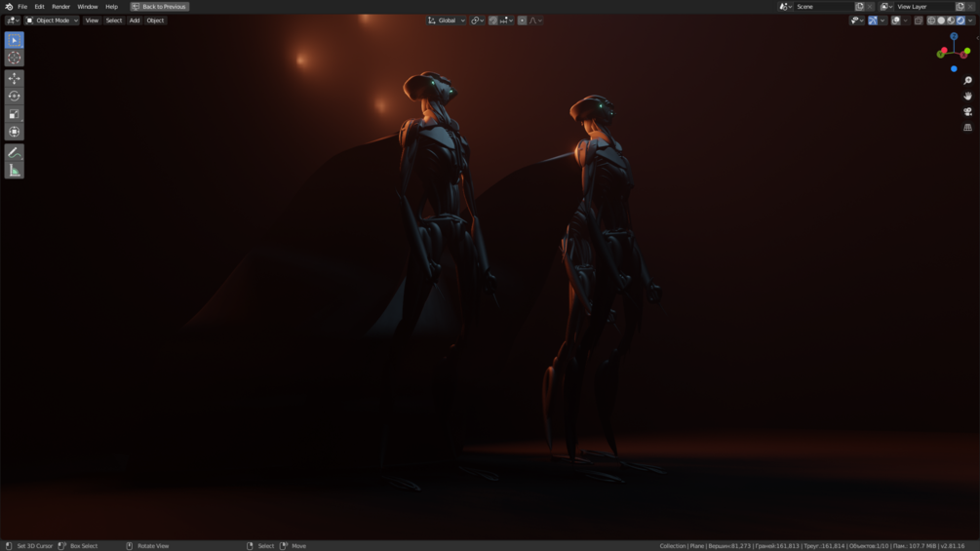
Task: Open the Window menu
Action: point(88,6)
